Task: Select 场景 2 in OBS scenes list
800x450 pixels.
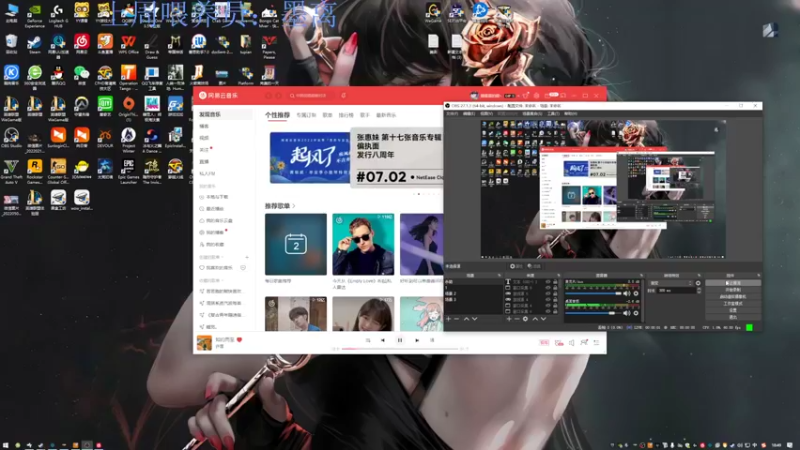Action: tap(473, 293)
